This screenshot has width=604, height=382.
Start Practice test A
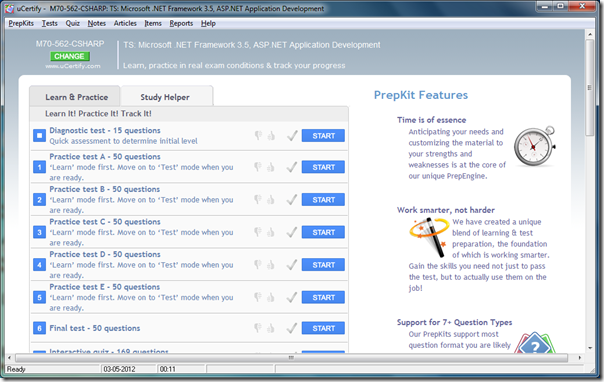click(323, 167)
